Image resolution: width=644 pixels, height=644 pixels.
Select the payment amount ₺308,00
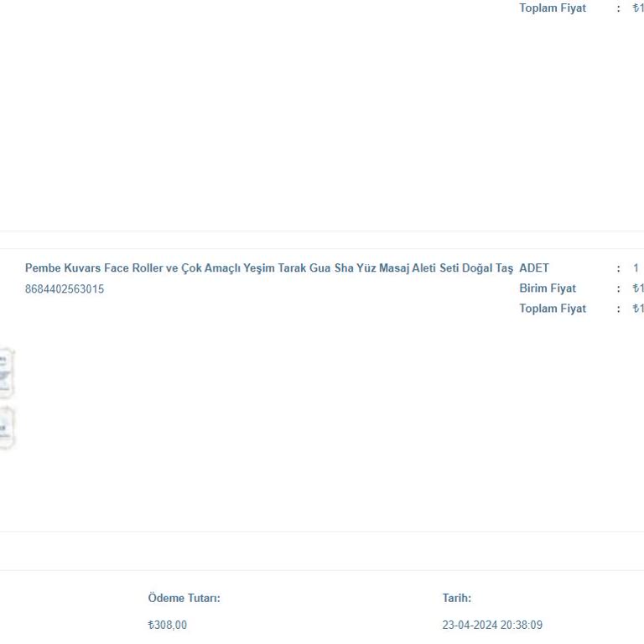coord(167,625)
